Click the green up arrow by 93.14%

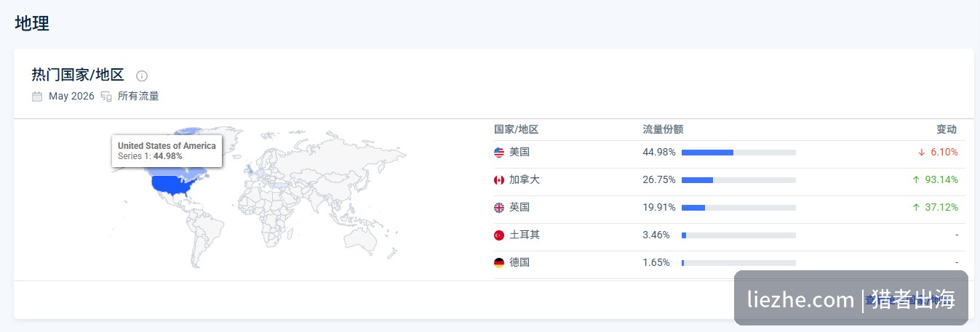tap(916, 180)
